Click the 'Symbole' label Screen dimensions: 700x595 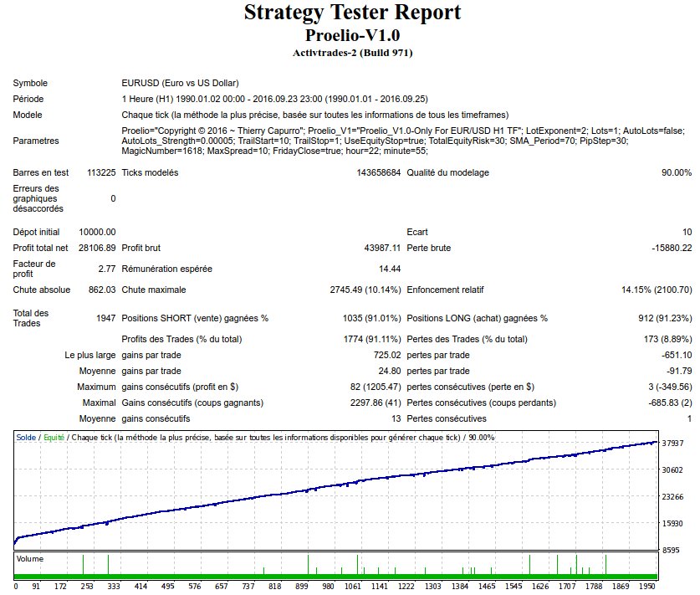(x=30, y=83)
